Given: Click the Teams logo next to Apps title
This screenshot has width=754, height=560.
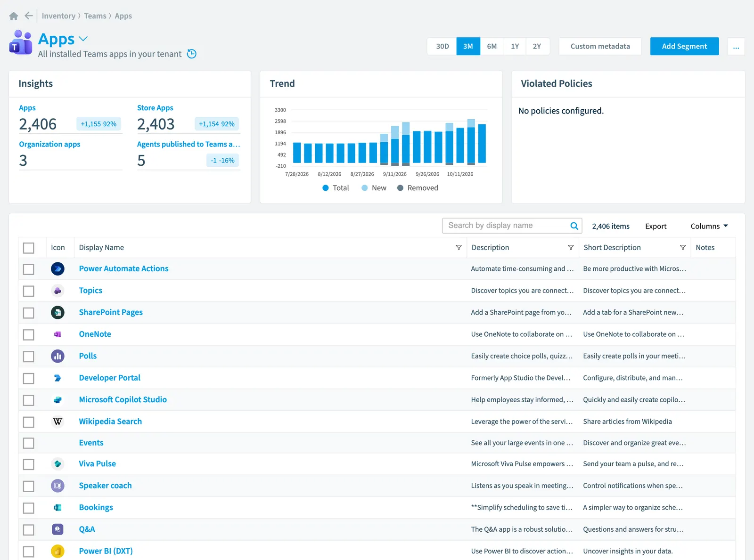Looking at the screenshot, I should coord(21,42).
